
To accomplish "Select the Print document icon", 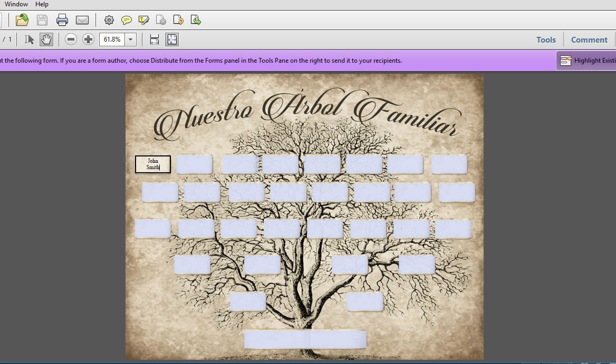I will (62, 20).
